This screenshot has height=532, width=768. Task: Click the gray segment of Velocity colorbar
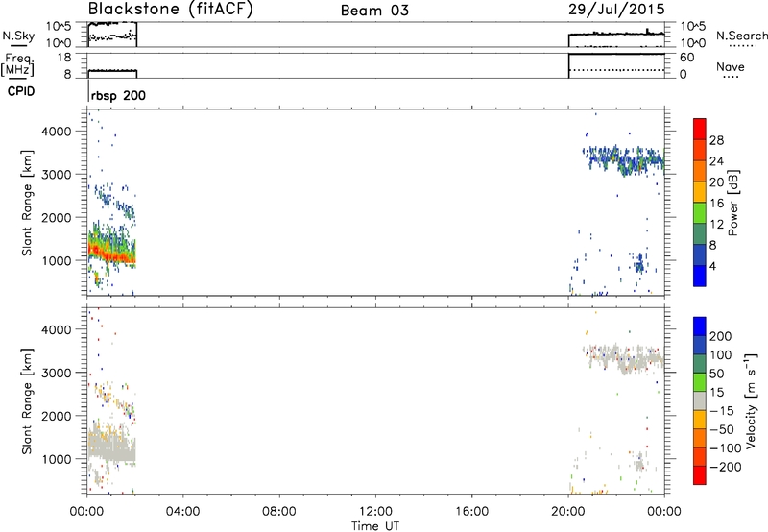click(700, 401)
